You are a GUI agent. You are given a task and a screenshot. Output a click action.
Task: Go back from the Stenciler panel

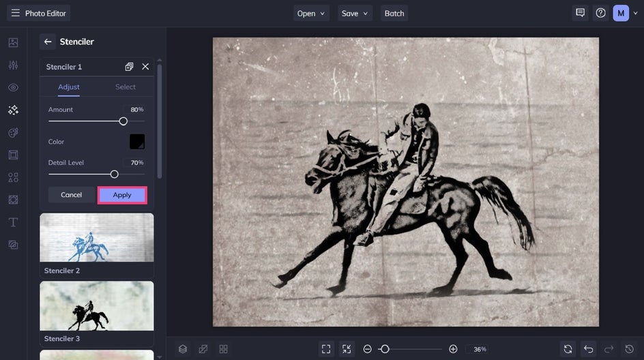pyautogui.click(x=48, y=42)
